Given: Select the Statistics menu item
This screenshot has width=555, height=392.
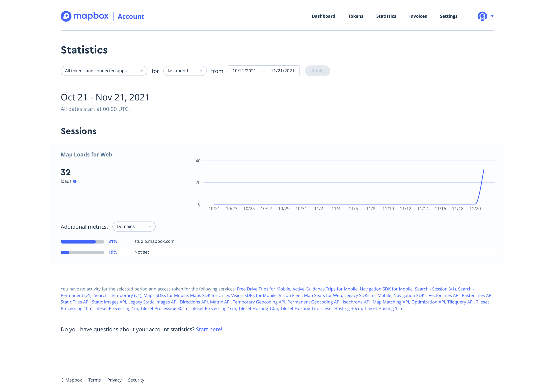Looking at the screenshot, I should pyautogui.click(x=386, y=16).
